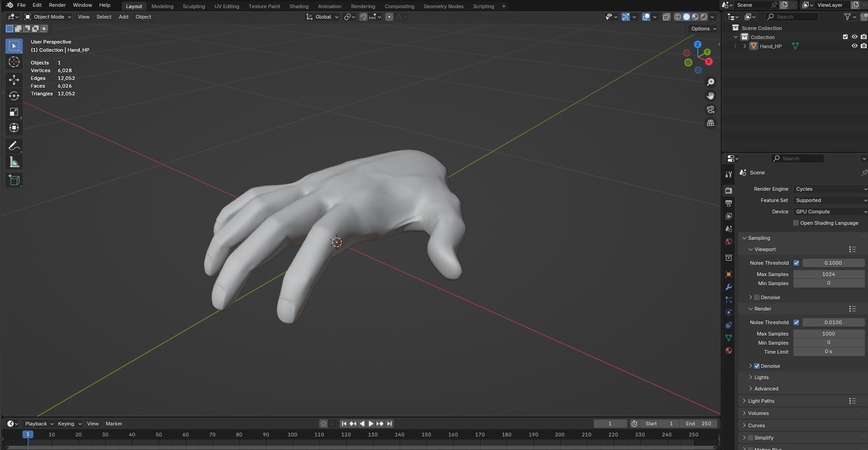
Task: Open the timeline Playback menu
Action: pyautogui.click(x=39, y=424)
